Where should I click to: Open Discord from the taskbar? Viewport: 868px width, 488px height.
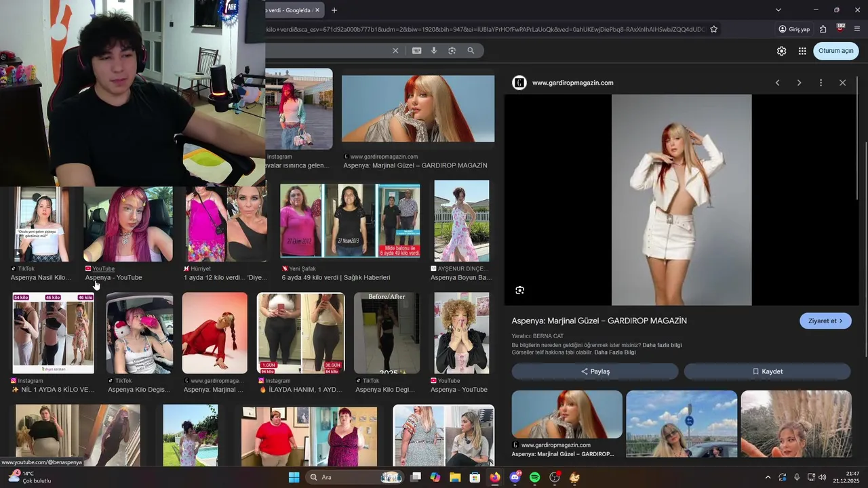[x=515, y=477]
